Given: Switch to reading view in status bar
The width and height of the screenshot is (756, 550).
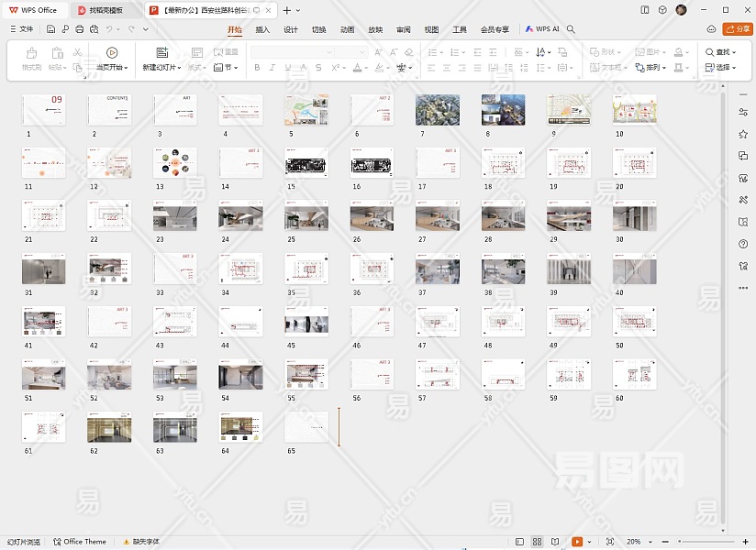Looking at the screenshot, I should [x=555, y=542].
